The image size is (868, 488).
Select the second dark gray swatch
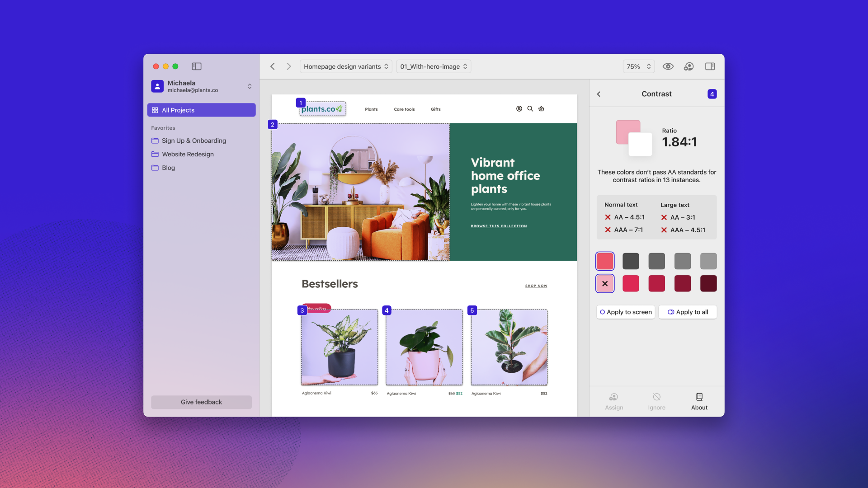tap(656, 261)
